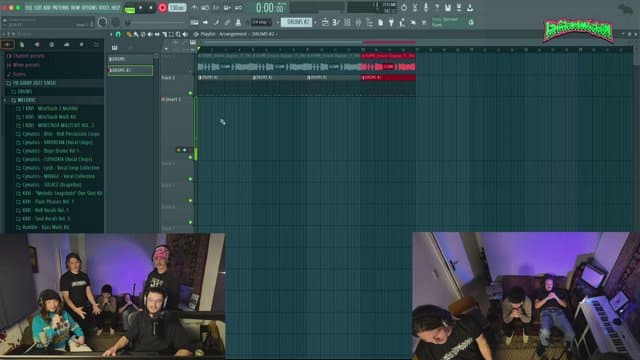Click the stamp icon left of snap selector

pyautogui.click(x=238, y=22)
